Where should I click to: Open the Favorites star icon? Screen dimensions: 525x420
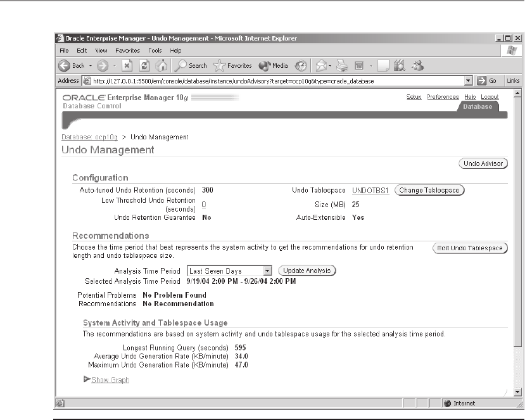click(219, 66)
